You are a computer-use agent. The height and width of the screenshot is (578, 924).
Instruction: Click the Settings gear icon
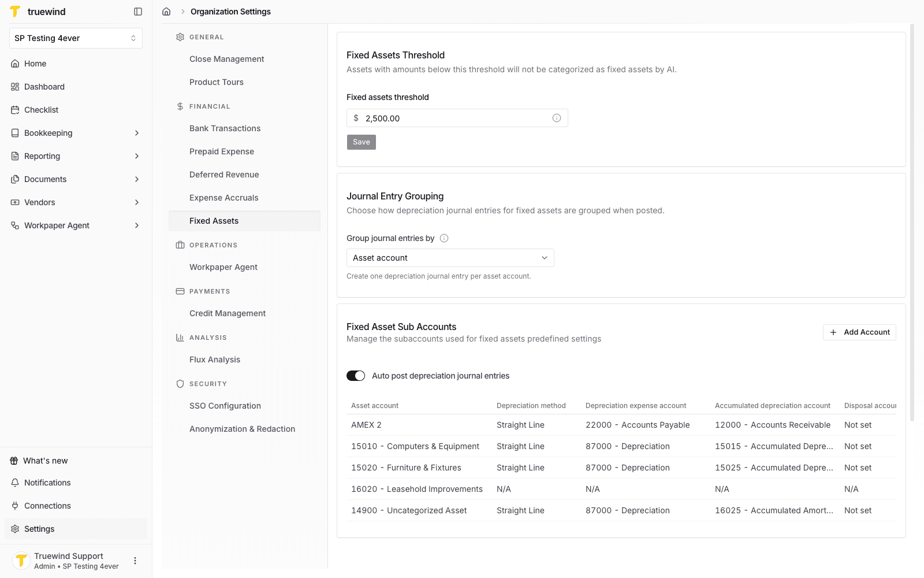[15, 529]
